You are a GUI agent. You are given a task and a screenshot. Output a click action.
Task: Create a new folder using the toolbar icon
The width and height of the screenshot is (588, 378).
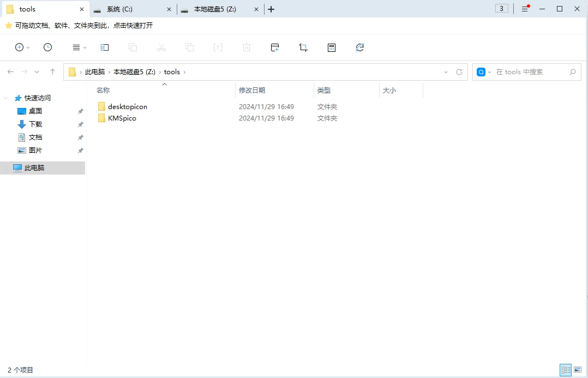pyautogui.click(x=274, y=47)
